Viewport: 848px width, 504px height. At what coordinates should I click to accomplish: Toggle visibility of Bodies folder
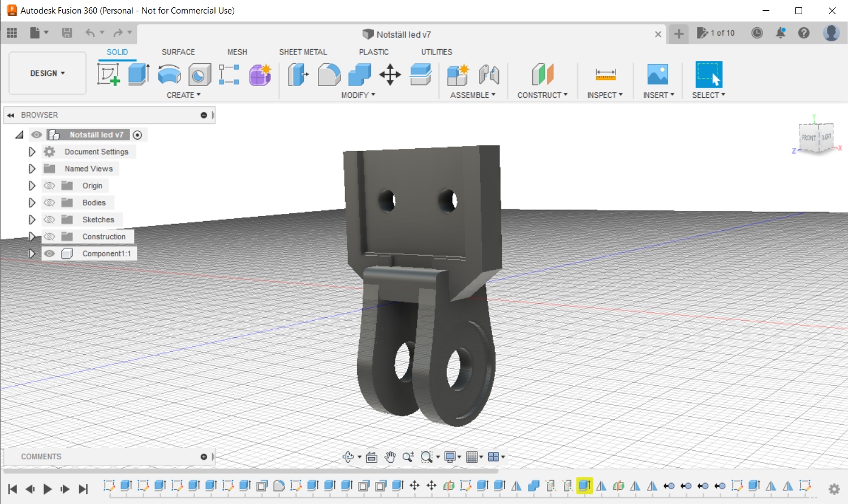tap(49, 203)
